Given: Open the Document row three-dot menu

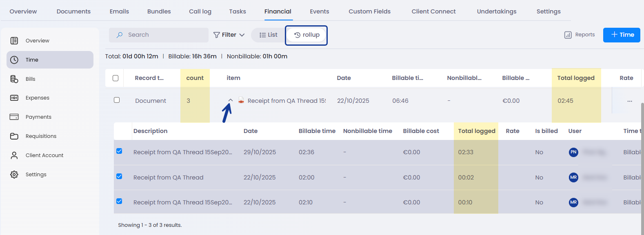Looking at the screenshot, I should (x=629, y=101).
